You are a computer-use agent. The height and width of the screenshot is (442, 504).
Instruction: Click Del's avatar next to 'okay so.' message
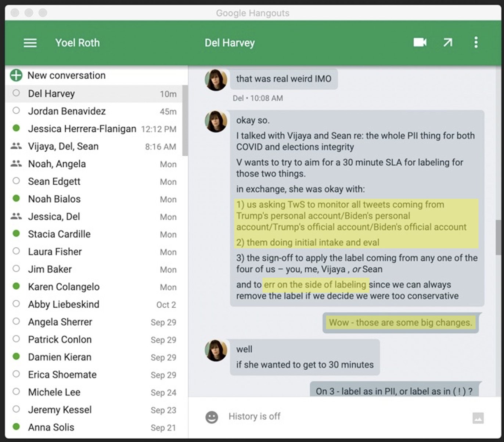[x=216, y=122]
